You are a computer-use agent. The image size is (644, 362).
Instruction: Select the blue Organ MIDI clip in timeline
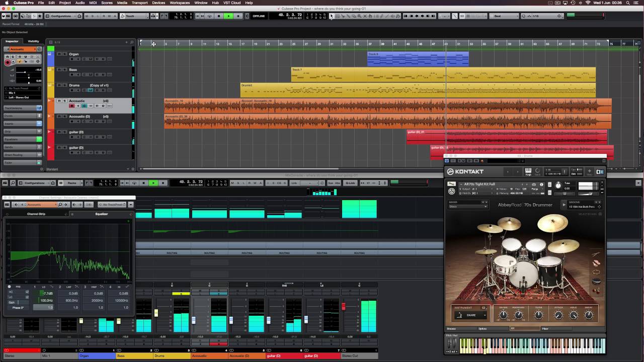(x=418, y=59)
